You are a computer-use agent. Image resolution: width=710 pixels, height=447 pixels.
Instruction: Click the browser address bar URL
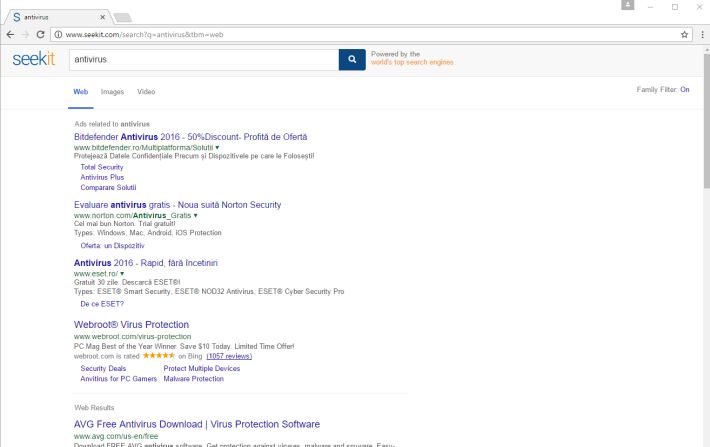click(x=144, y=34)
